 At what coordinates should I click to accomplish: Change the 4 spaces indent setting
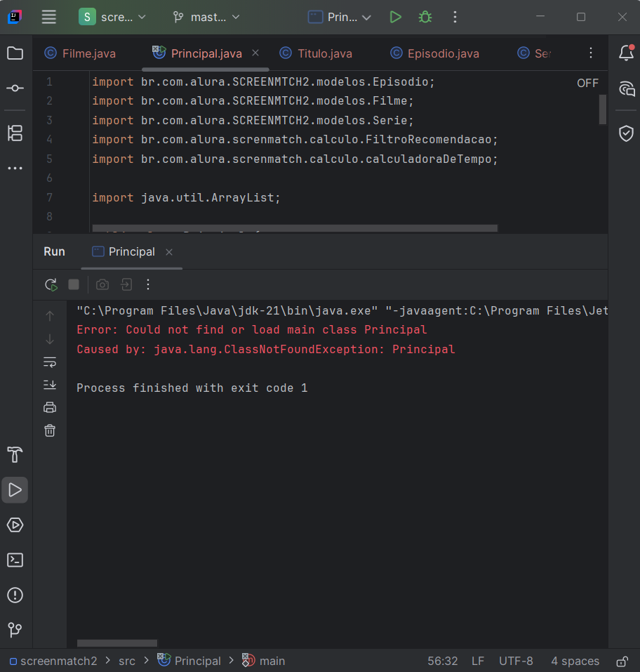tap(575, 661)
